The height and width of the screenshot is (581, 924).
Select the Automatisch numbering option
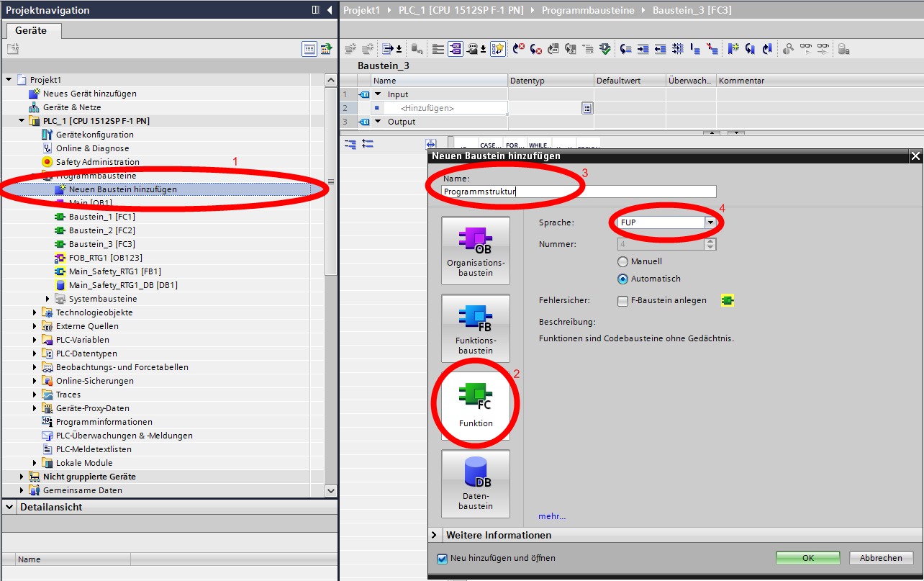tap(623, 279)
